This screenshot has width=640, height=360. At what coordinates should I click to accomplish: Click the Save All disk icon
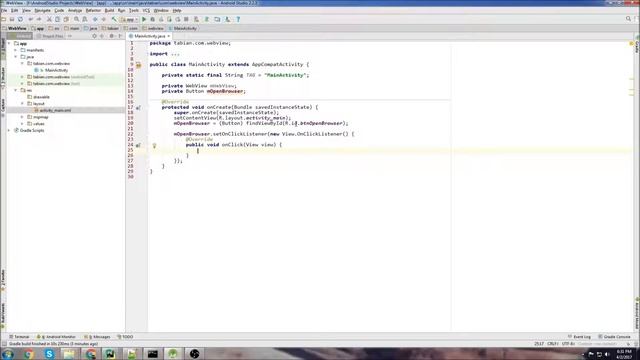[12, 19]
